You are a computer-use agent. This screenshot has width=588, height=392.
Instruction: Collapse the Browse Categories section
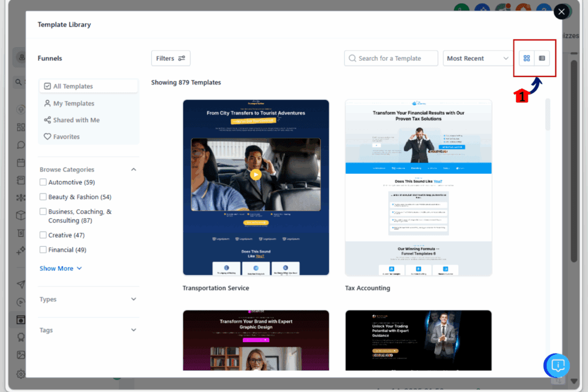click(133, 169)
